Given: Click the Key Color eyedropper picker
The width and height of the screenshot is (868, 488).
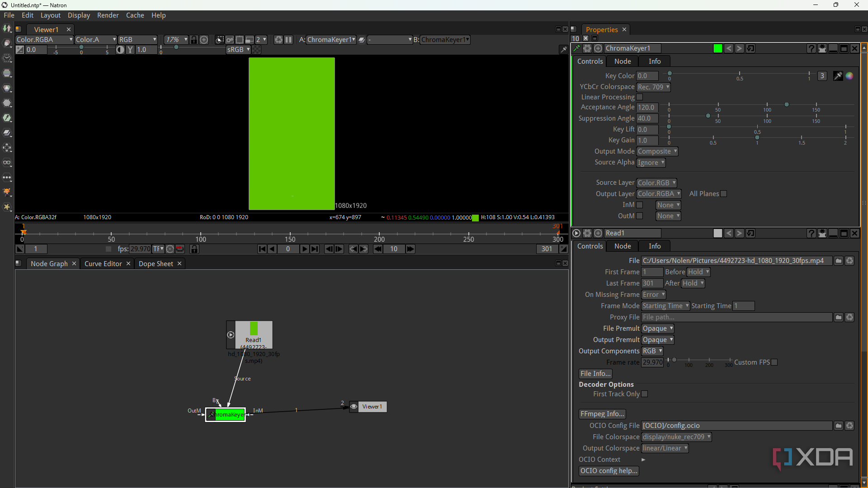Looking at the screenshot, I should point(838,76).
